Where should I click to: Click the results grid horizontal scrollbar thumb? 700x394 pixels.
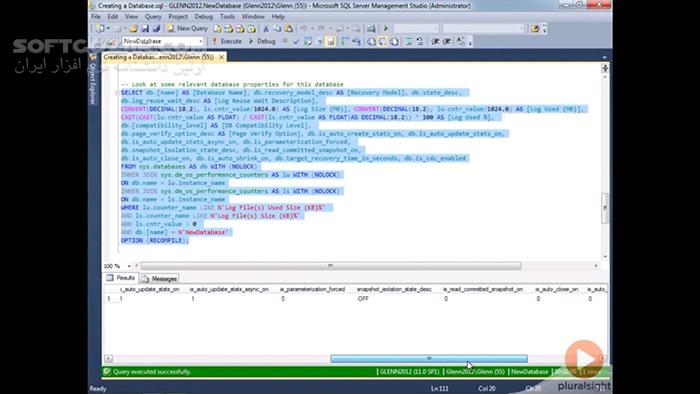click(429, 358)
